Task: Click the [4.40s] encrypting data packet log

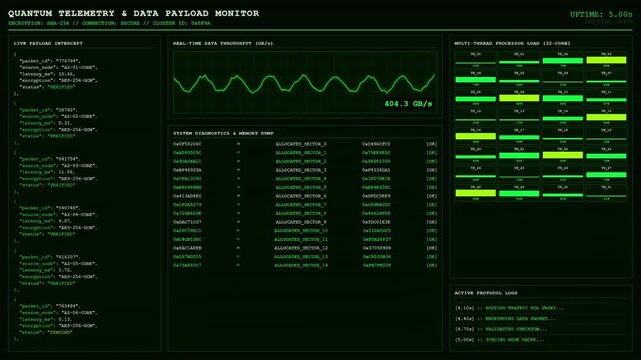Action: click(x=505, y=319)
